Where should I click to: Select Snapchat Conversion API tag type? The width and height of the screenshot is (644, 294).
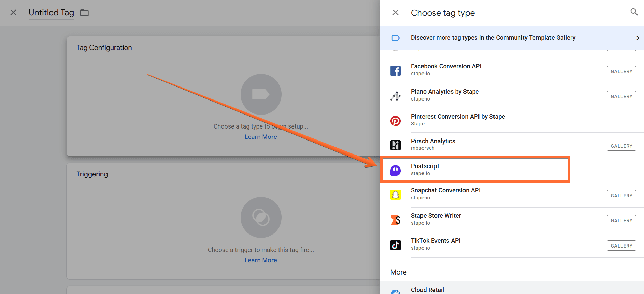512,195
